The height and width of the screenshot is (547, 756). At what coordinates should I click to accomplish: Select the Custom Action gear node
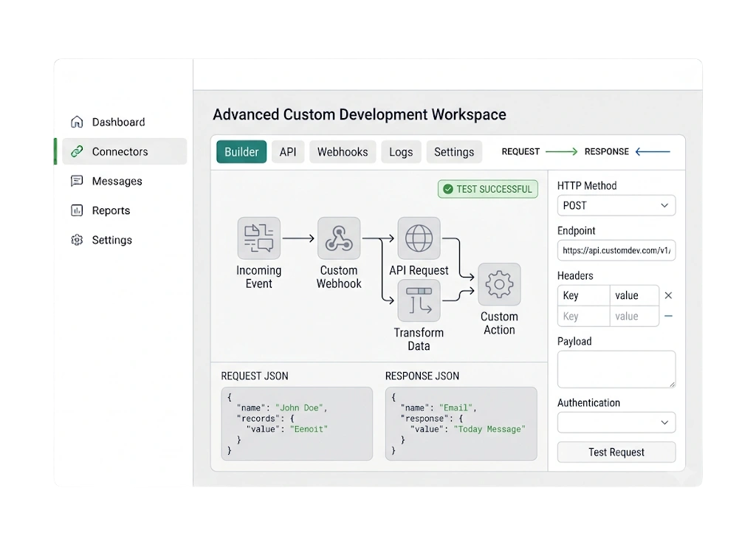[x=500, y=284]
